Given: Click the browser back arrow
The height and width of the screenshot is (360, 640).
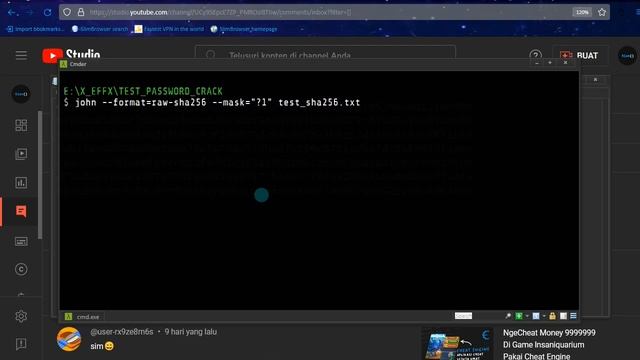Looking at the screenshot, I should [x=11, y=12].
